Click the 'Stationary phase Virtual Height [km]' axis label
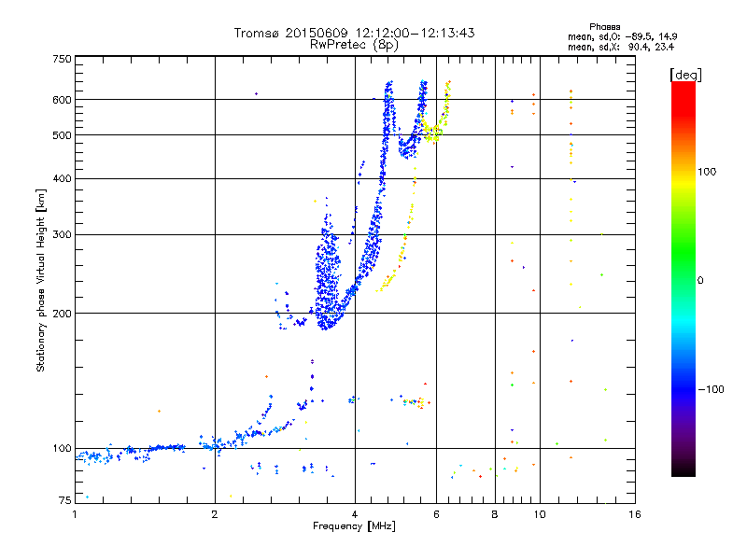747x560 pixels. pos(41,280)
